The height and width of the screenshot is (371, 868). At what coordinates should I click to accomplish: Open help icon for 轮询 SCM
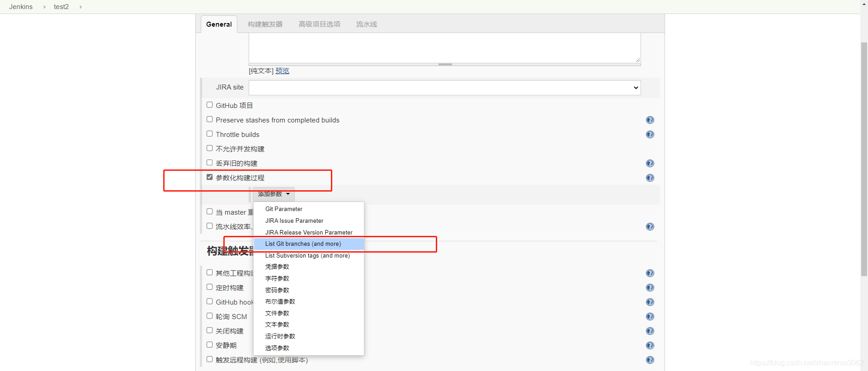click(650, 316)
